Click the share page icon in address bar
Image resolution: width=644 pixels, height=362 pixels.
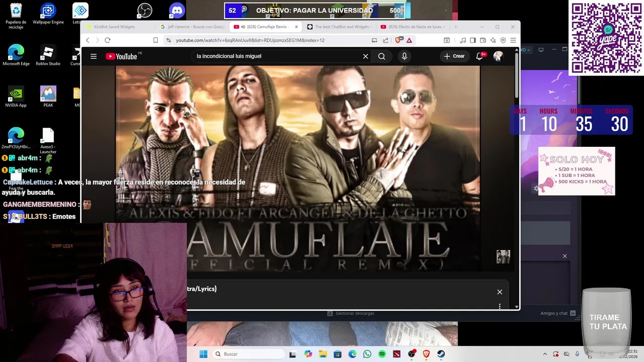[x=385, y=40]
